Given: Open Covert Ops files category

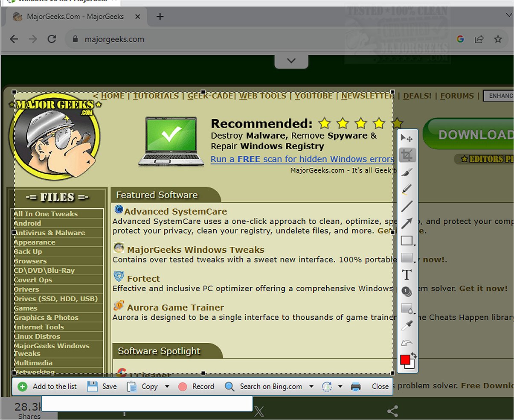Looking at the screenshot, I should coord(33,280).
